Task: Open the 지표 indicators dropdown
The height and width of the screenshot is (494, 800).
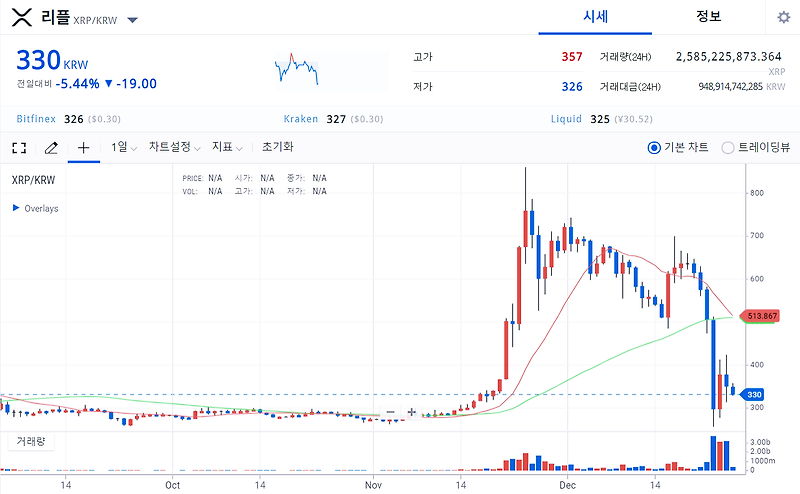Action: (x=227, y=147)
